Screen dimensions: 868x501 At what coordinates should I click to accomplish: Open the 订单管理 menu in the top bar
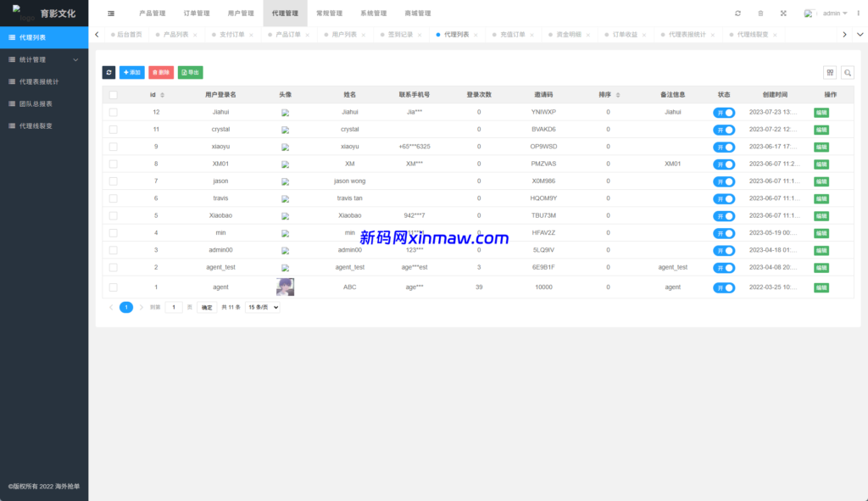196,13
